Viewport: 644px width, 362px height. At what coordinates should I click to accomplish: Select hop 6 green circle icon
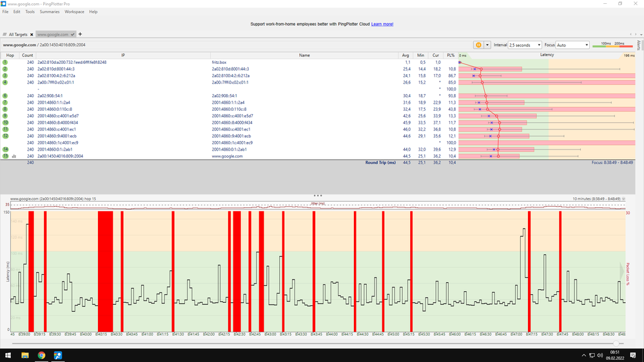coord(5,95)
